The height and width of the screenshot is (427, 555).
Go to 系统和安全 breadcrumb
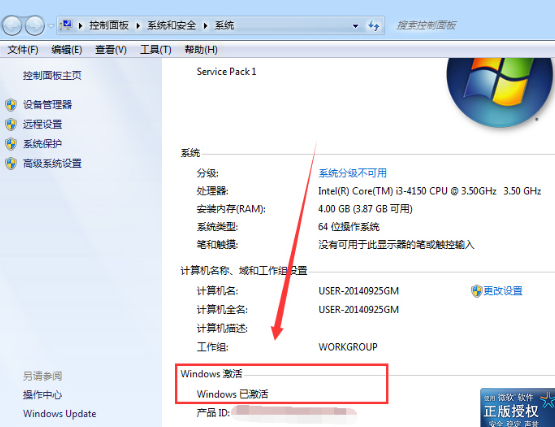[171, 25]
